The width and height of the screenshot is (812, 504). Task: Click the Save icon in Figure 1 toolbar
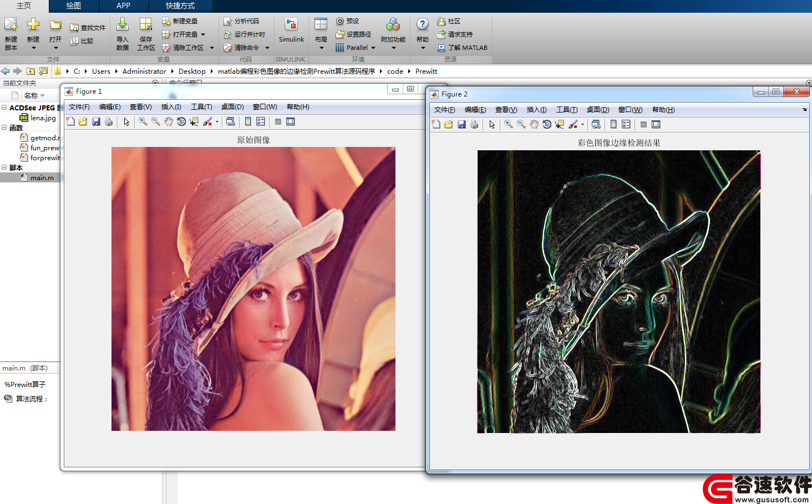[96, 121]
